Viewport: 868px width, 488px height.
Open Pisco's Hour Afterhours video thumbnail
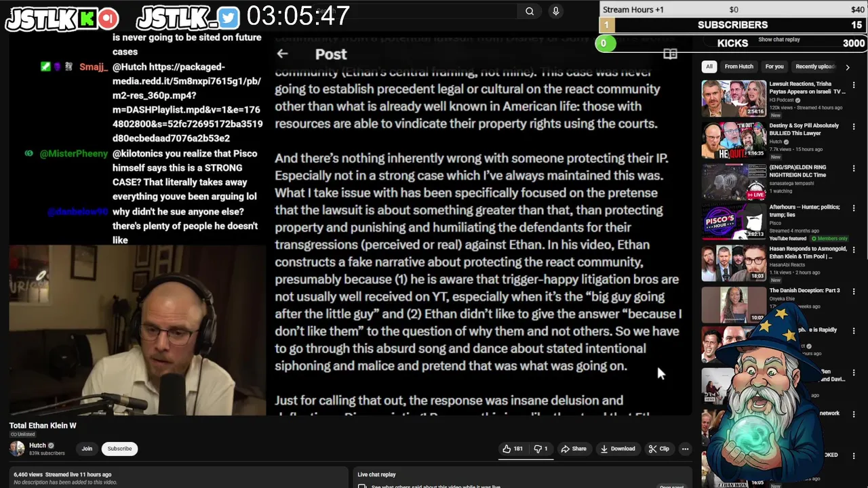(734, 223)
